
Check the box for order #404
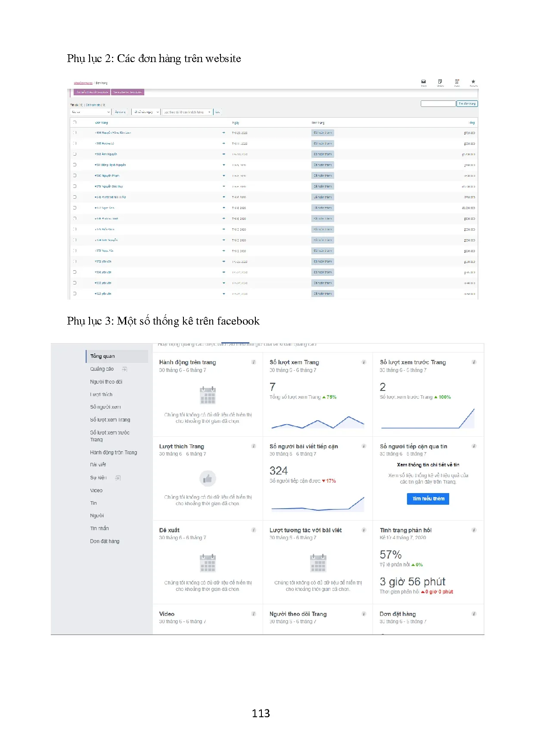click(x=75, y=133)
